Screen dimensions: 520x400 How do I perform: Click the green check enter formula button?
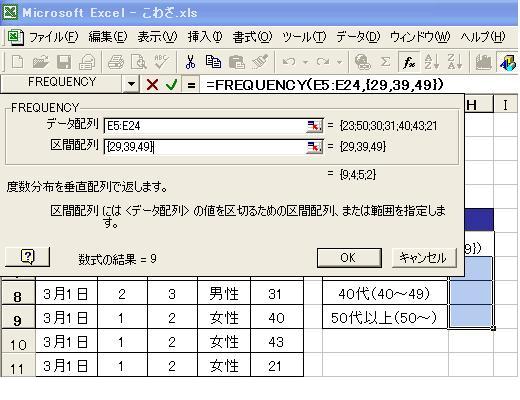(172, 85)
